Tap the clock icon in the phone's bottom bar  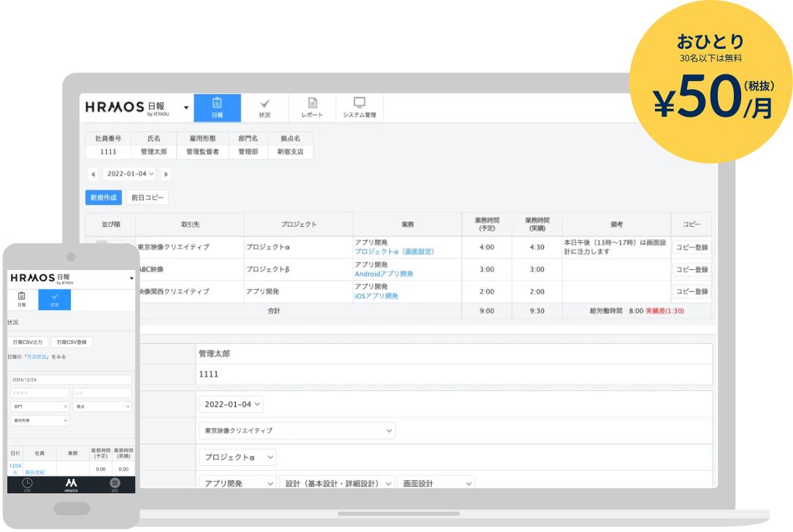tap(27, 483)
